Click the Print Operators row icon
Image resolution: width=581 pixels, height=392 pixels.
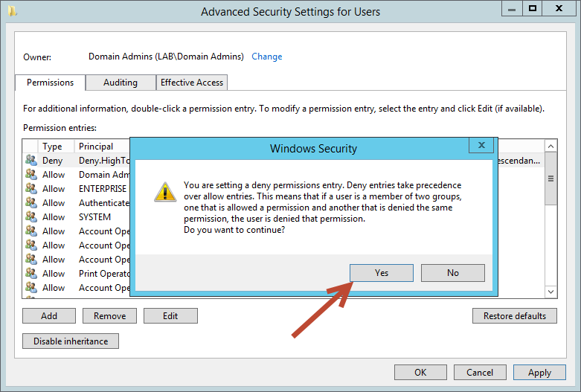(31, 274)
